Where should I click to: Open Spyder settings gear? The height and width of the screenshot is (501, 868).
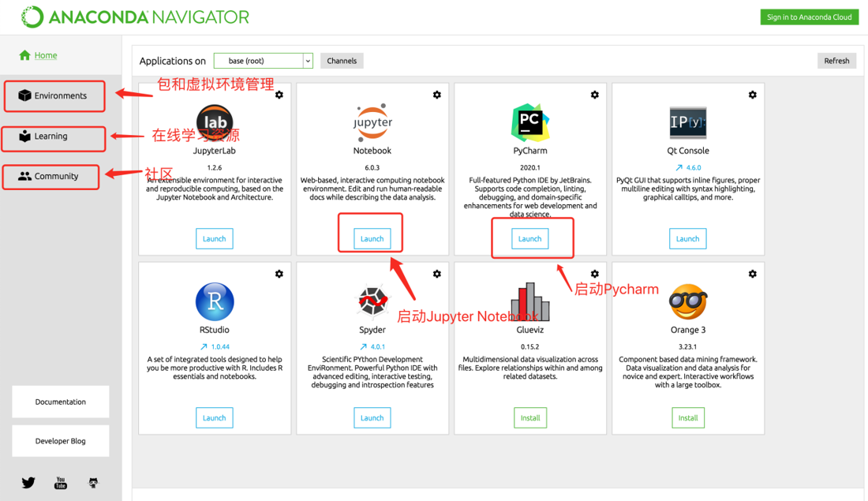tap(437, 274)
